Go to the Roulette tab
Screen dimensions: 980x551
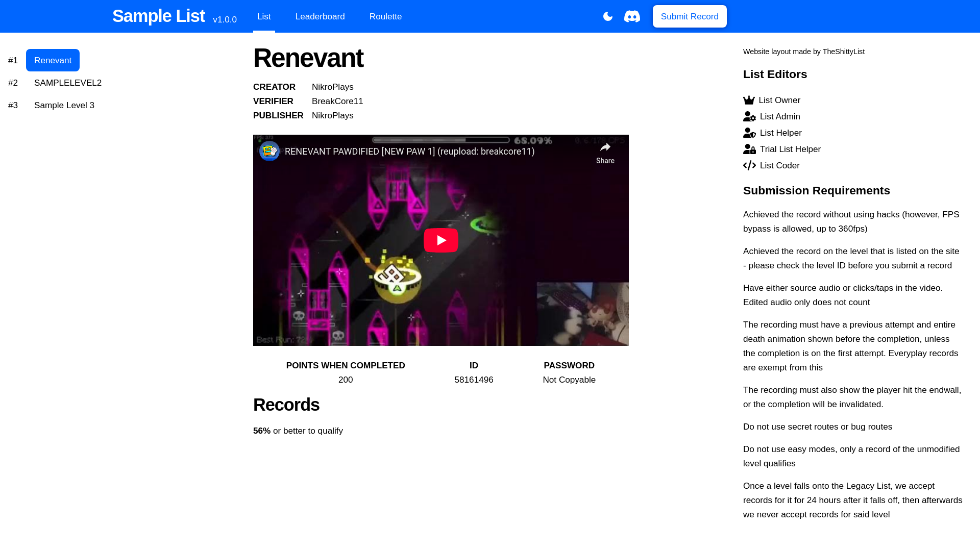pyautogui.click(x=385, y=16)
